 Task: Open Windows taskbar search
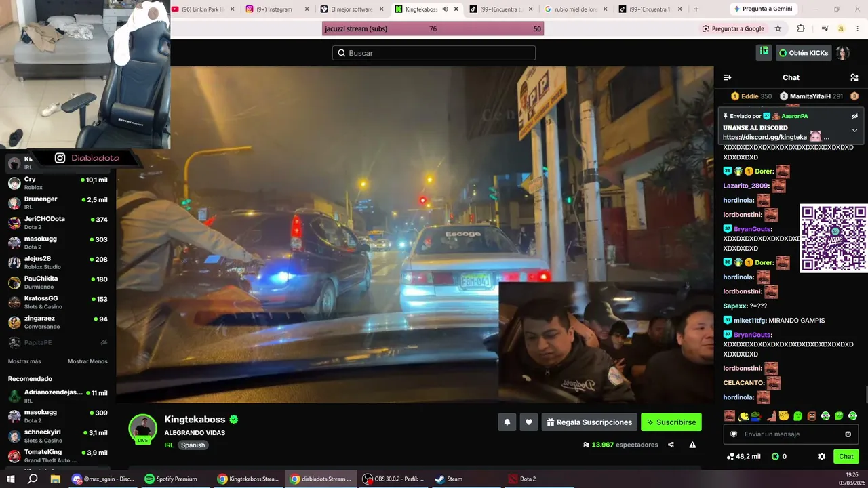(33, 479)
